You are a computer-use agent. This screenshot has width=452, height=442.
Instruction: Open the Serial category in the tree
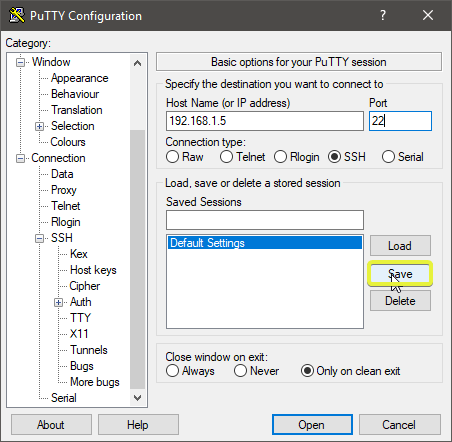point(64,398)
